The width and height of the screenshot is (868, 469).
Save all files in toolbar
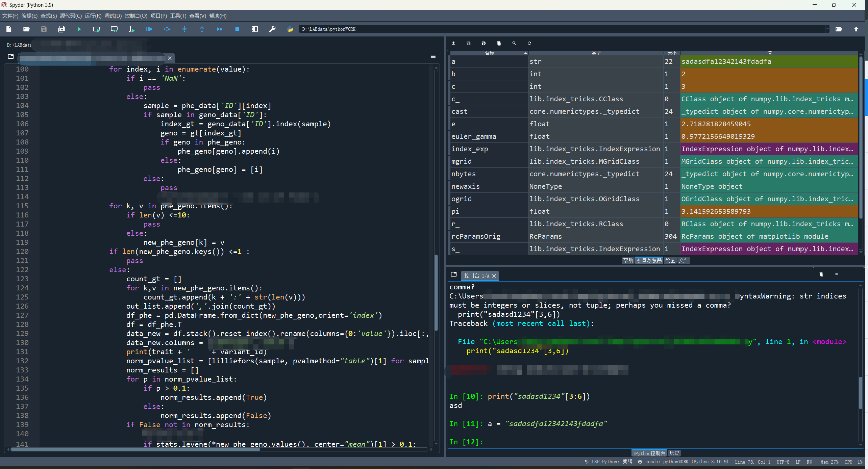(x=61, y=29)
